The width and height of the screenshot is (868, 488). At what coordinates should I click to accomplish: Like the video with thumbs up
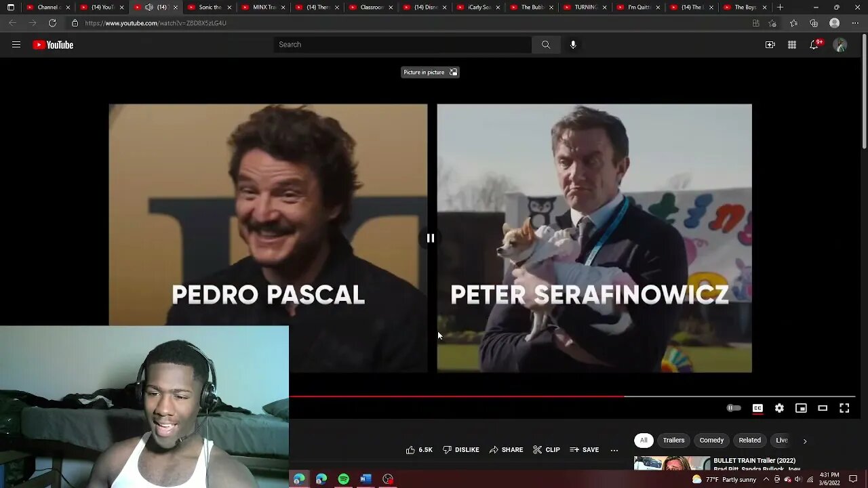[419, 449]
